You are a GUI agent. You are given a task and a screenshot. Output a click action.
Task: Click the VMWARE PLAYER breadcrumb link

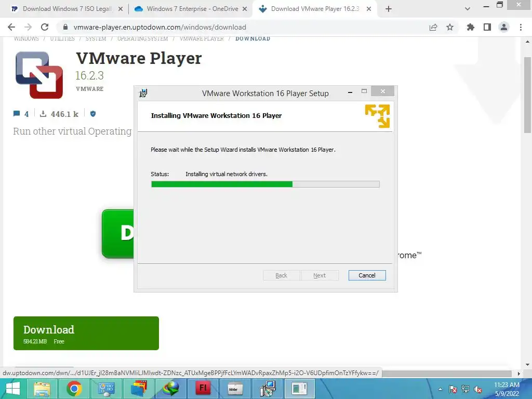click(202, 38)
